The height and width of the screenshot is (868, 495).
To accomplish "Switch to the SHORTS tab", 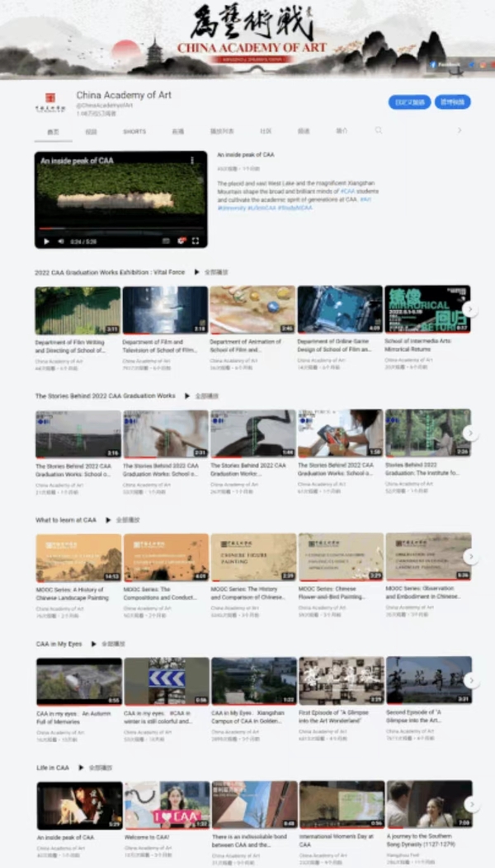I will [x=134, y=131].
